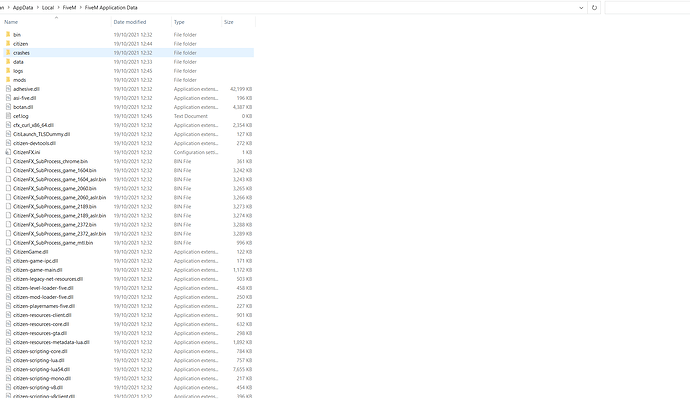This screenshot has width=690, height=404.
Task: Go to AppData in the breadcrumb path
Action: [x=23, y=7]
